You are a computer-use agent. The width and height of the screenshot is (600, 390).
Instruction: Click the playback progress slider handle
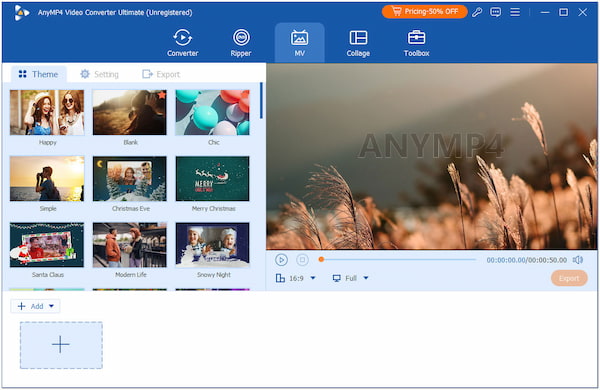pyautogui.click(x=321, y=259)
